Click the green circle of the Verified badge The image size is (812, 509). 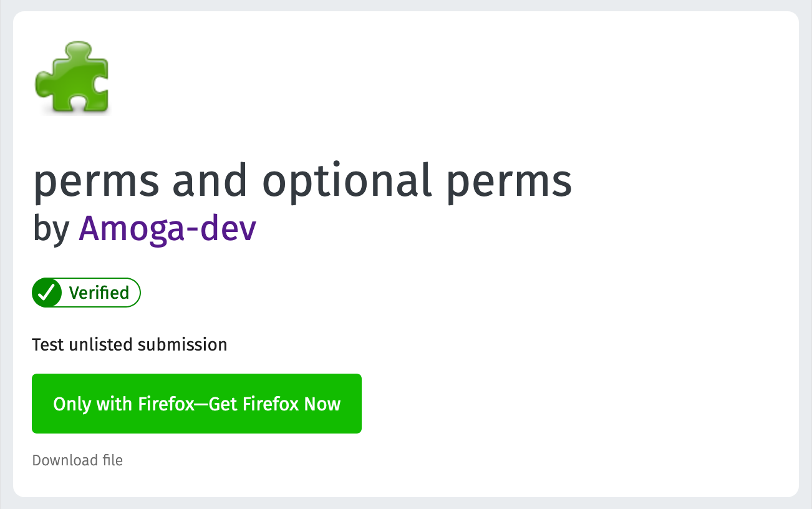coord(47,293)
